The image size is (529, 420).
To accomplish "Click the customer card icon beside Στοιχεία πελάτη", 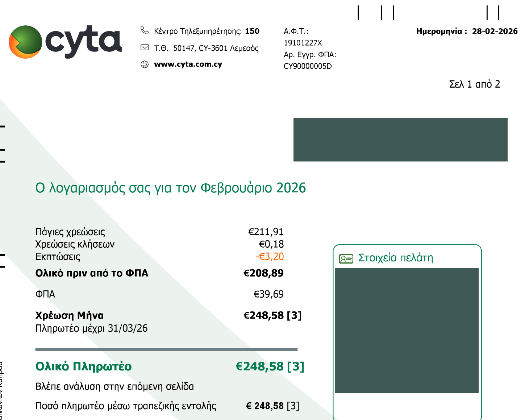I will point(346,259).
